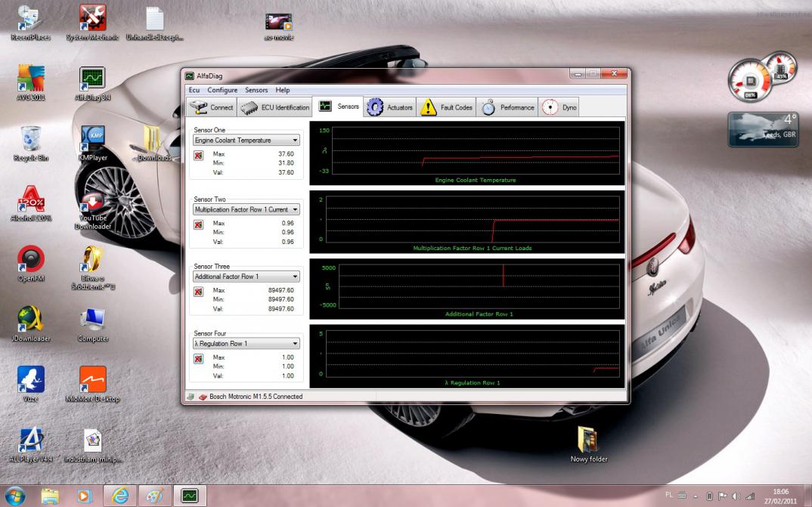Click the Leeds, GBR weather gadget
This screenshot has height=507, width=812.
point(763,129)
